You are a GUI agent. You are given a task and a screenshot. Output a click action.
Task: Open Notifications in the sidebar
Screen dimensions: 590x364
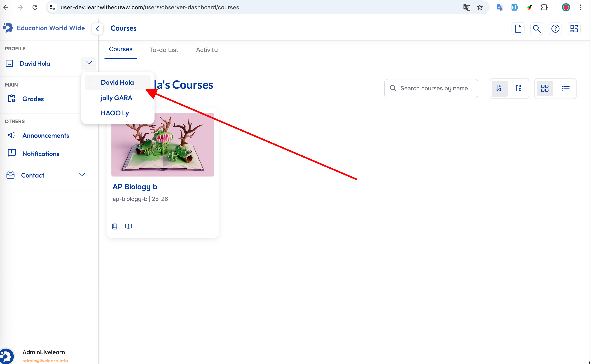pos(41,154)
